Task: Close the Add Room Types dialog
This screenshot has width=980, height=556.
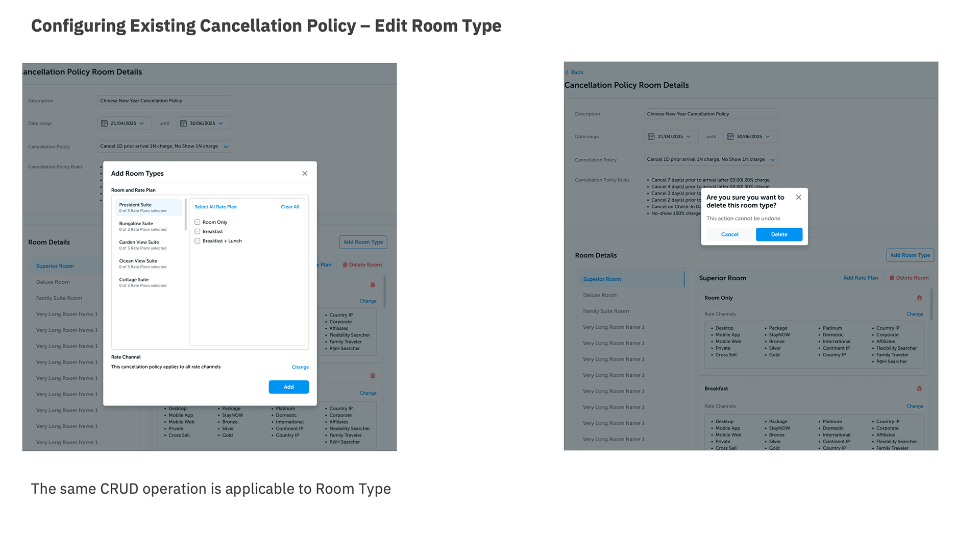Action: 305,174
